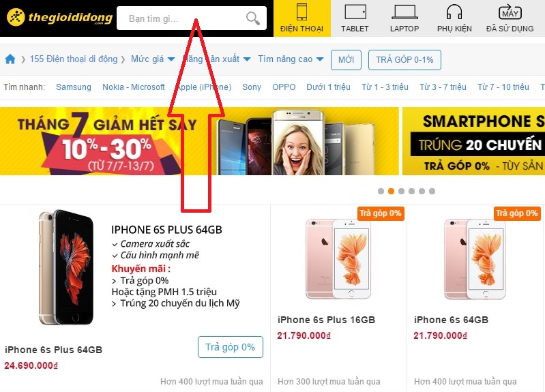Open the Laptop category icon
Viewport: 545px width, 392px height.
404,12
